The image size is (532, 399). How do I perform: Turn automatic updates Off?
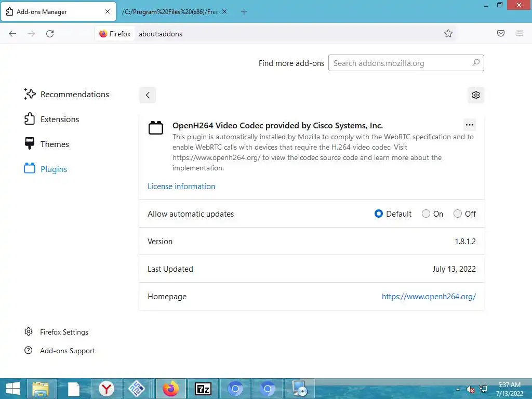(x=458, y=214)
